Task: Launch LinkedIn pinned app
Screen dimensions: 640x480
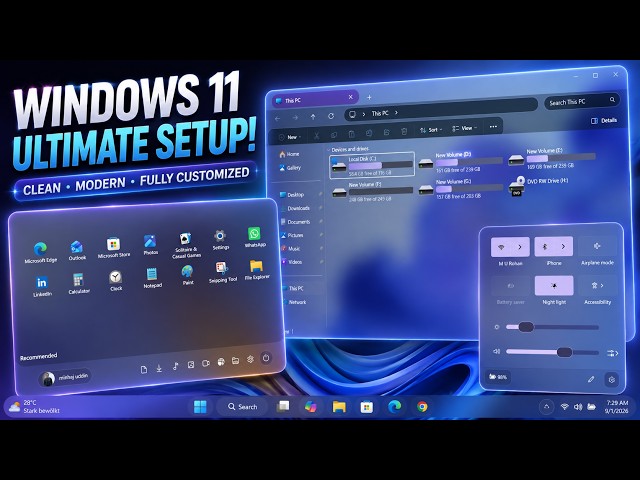Action: [42, 286]
